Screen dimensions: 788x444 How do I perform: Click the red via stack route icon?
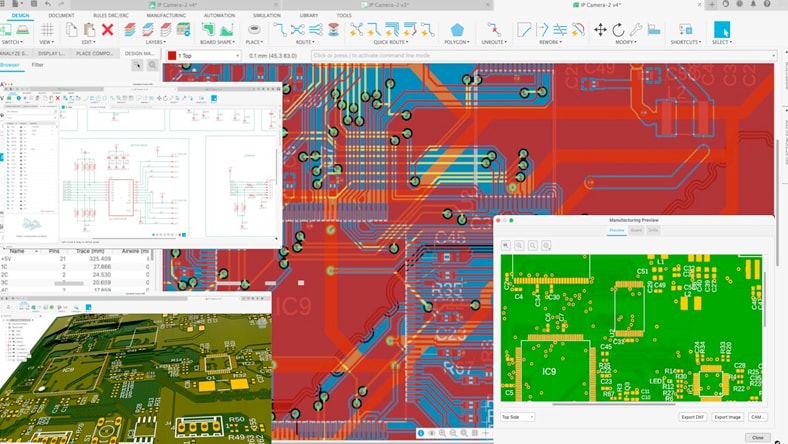[333, 30]
